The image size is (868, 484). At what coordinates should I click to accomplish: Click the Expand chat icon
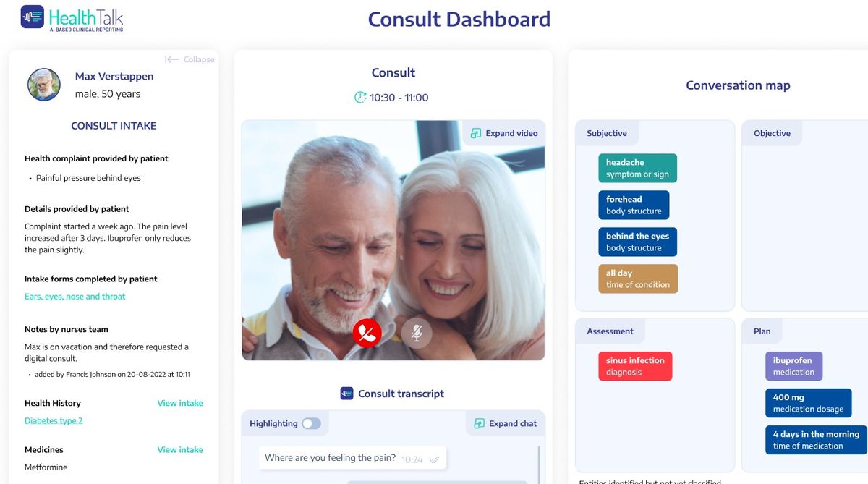coord(479,423)
